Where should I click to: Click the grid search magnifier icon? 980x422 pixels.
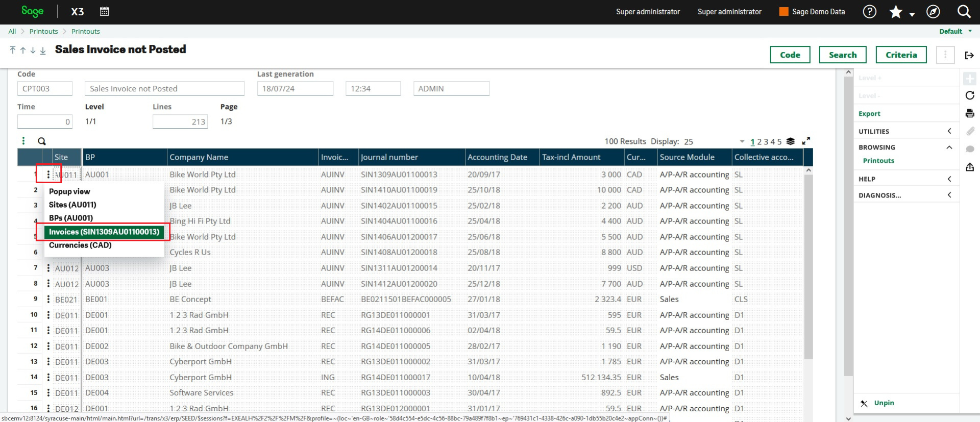pyautogui.click(x=42, y=141)
